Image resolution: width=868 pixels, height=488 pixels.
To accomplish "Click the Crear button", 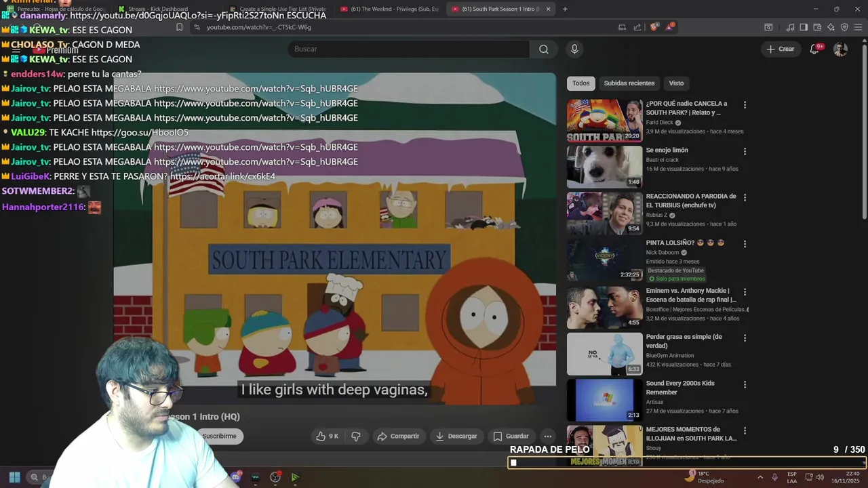I will pyautogui.click(x=780, y=49).
